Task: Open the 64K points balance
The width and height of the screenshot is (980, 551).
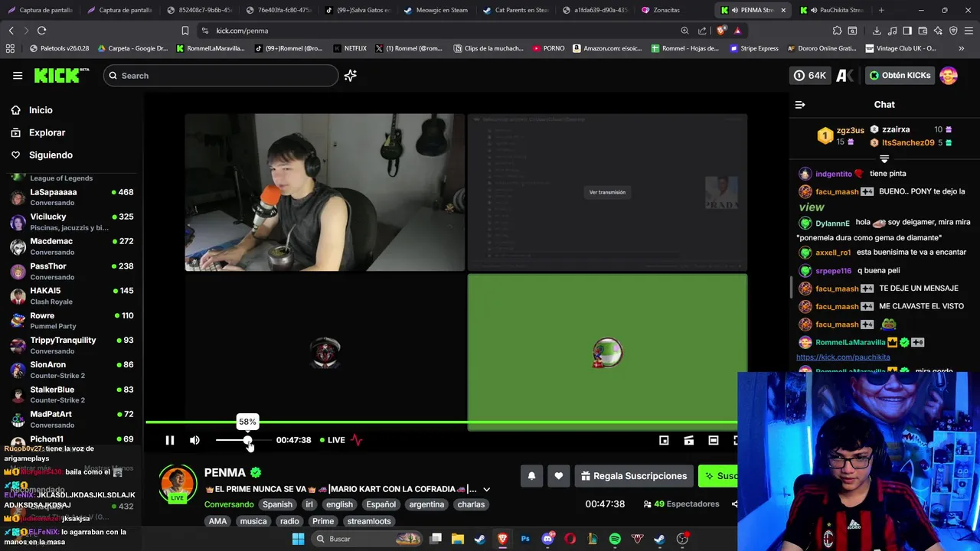Action: (810, 75)
